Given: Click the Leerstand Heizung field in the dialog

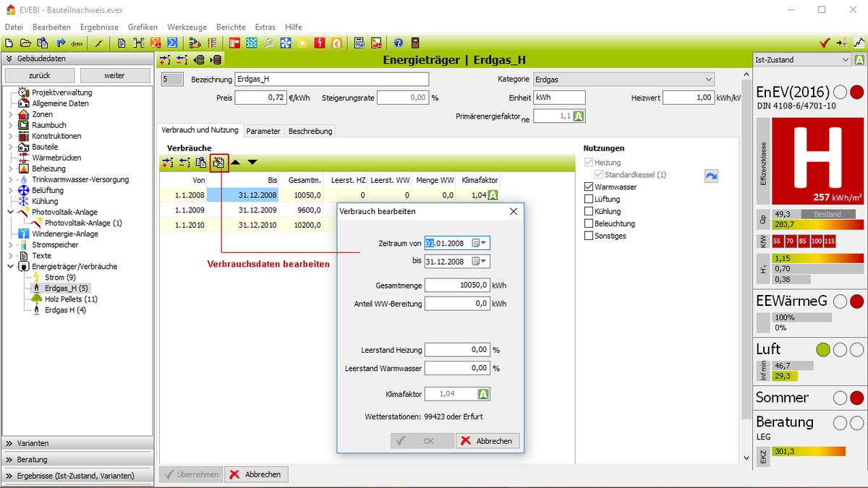Looking at the screenshot, I should coord(457,350).
